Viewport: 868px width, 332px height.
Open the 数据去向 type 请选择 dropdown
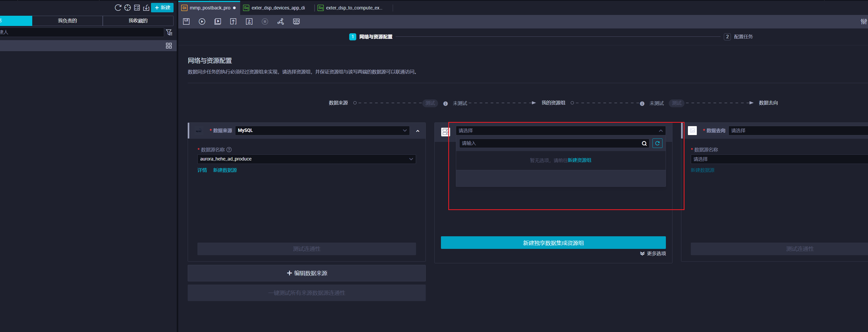[x=798, y=131]
